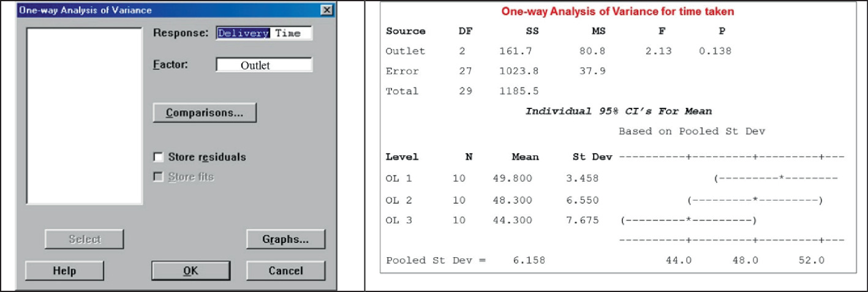Image resolution: width=868 pixels, height=292 pixels.
Task: Cancel the ANOVA dialog
Action: tap(285, 271)
